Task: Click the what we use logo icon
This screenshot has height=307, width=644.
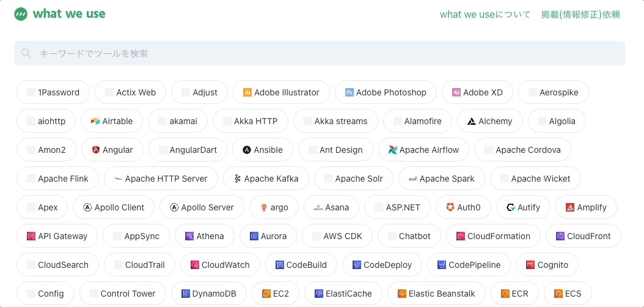Action: (21, 14)
